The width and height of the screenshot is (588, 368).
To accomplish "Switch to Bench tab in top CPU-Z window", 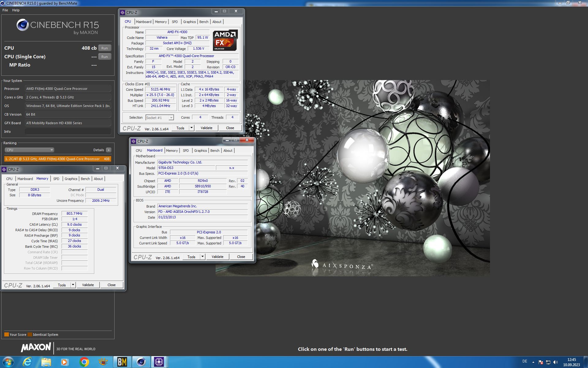I will 204,22.
